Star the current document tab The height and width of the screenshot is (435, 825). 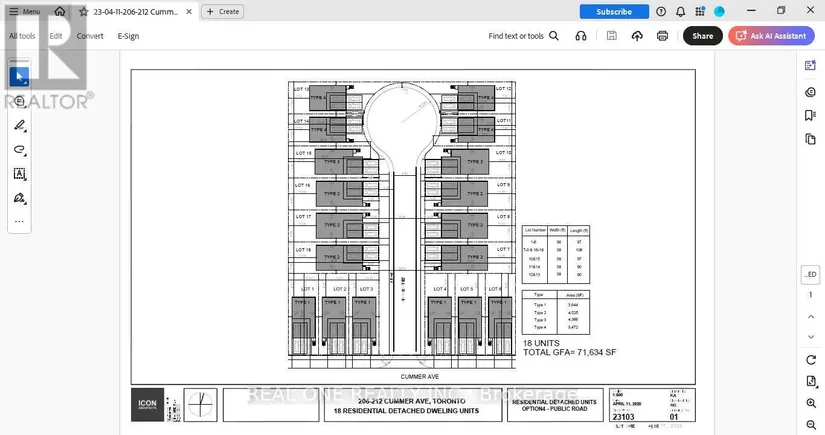[x=84, y=12]
